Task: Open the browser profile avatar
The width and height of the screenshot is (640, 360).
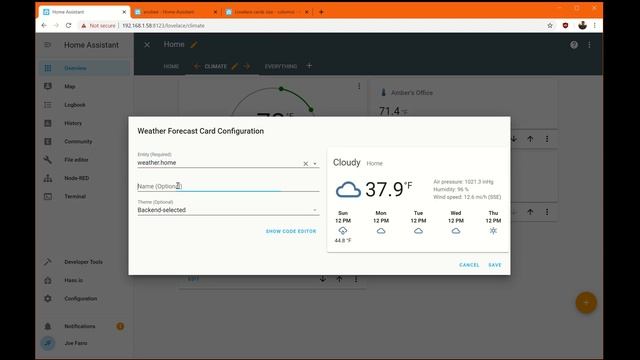Action: pyautogui.click(x=582, y=25)
